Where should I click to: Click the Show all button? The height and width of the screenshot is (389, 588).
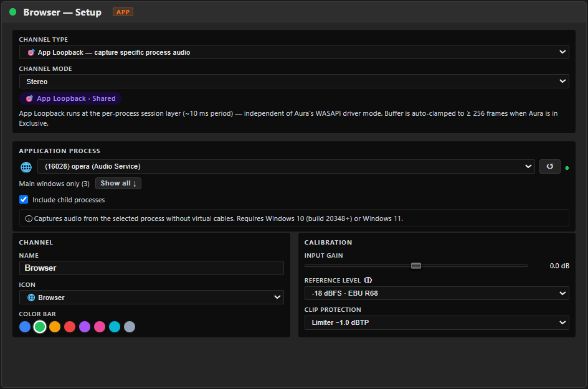click(x=118, y=183)
